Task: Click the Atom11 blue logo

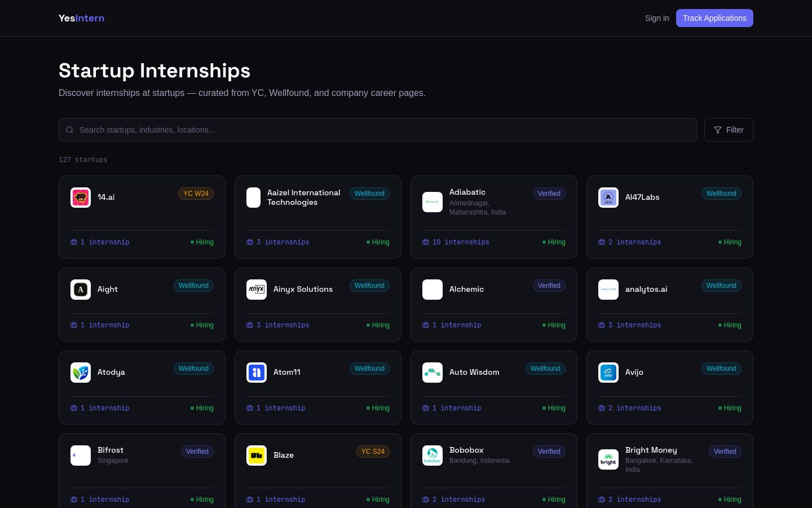Action: click(257, 373)
